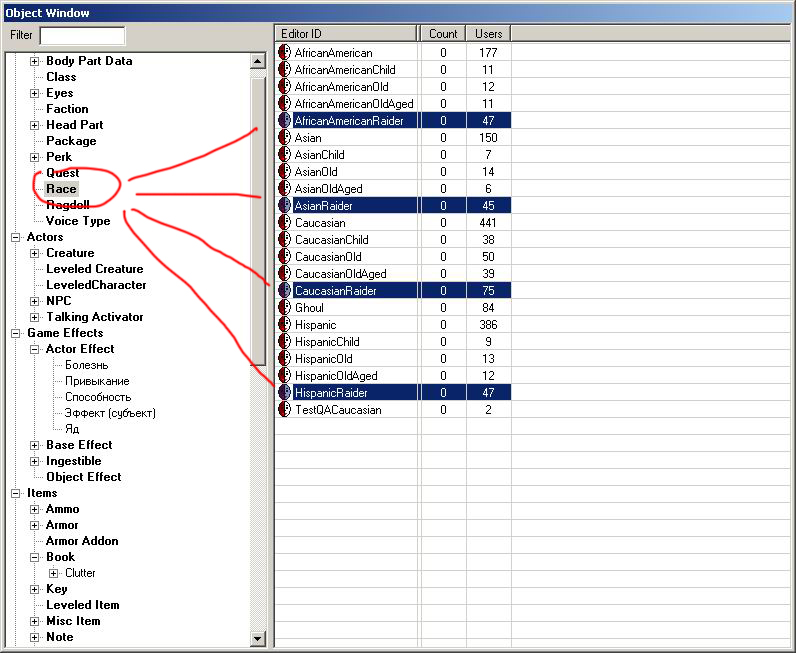Image resolution: width=796 pixels, height=653 pixels.
Task: Click the HispanicOldAged row icon
Action: coord(285,376)
